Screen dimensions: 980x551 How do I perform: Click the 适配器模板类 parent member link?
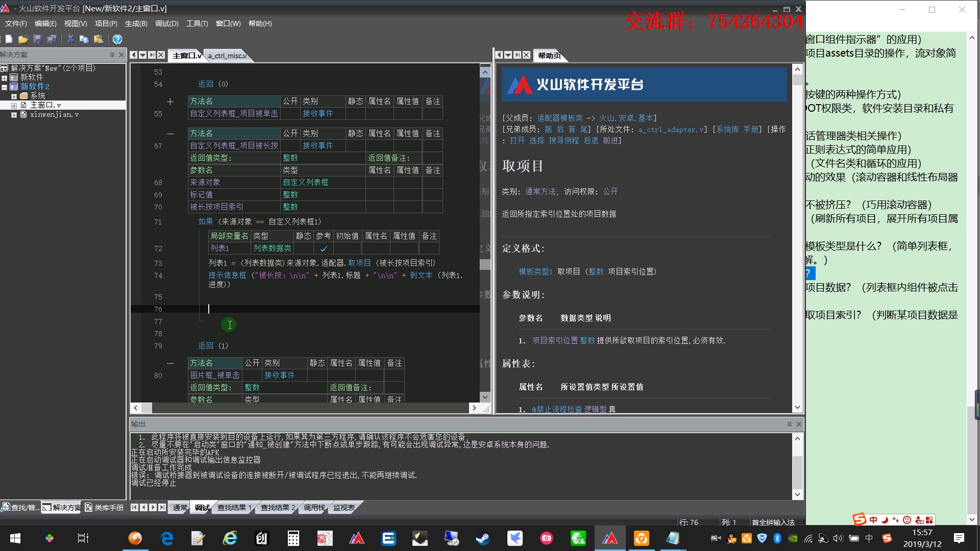(x=559, y=118)
